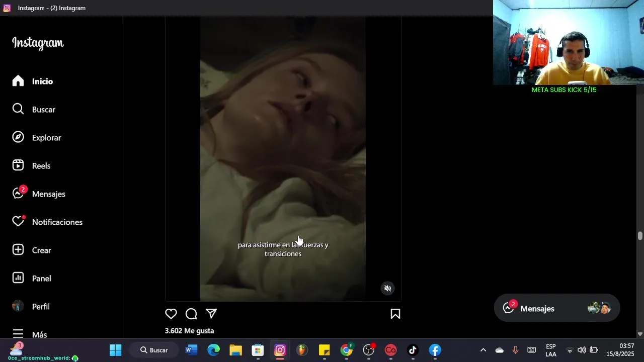Open the floating Mensajes chat button
This screenshot has height=362, width=644.
point(557,308)
